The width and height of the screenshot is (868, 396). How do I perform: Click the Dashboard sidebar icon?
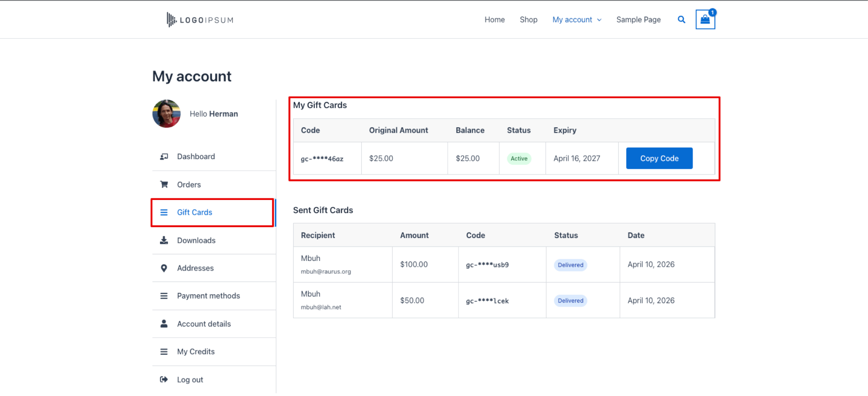click(164, 157)
